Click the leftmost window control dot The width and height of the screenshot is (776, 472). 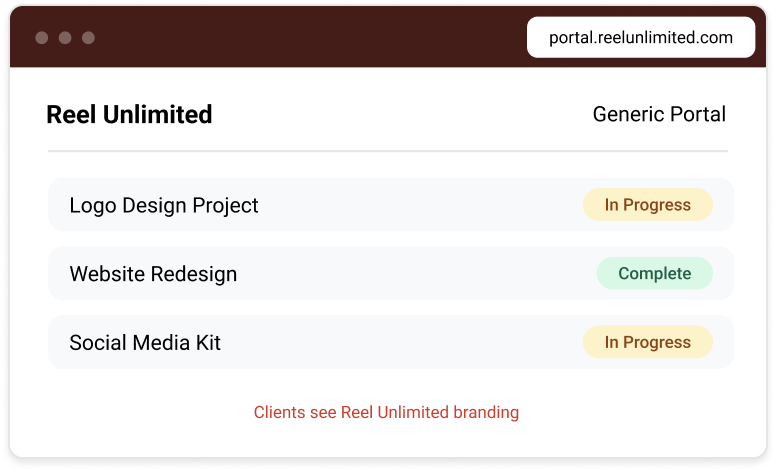(42, 38)
